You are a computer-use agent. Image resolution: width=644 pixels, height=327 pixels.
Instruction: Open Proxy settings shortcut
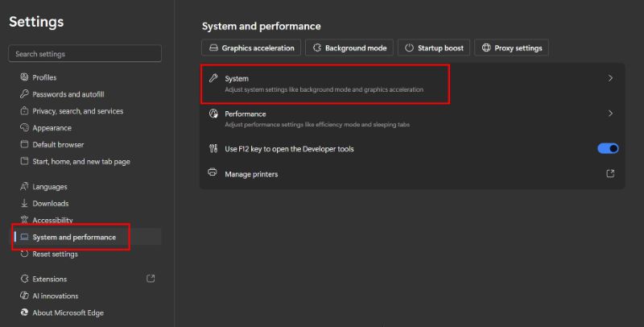coord(511,48)
